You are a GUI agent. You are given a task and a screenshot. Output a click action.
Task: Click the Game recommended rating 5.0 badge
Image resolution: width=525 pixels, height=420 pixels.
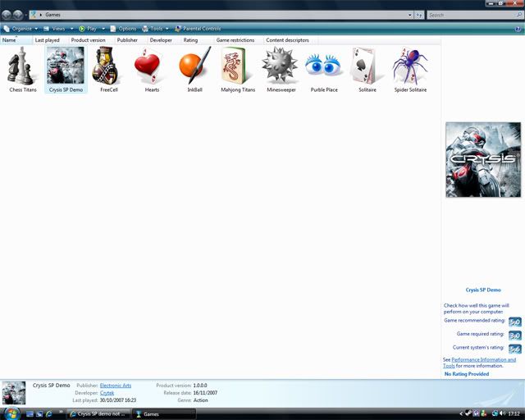pyautogui.click(x=514, y=322)
